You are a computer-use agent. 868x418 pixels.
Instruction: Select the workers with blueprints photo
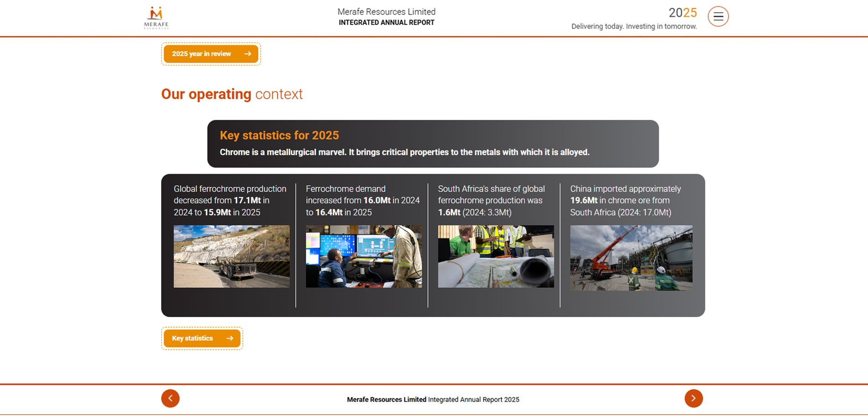point(496,256)
